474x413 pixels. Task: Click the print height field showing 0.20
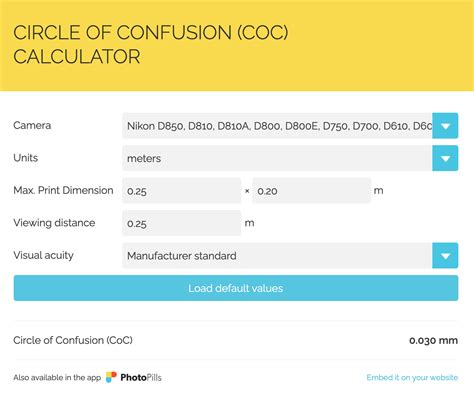(x=312, y=191)
